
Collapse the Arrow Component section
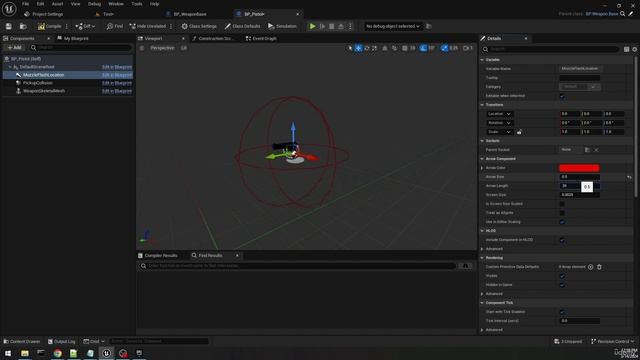482,159
